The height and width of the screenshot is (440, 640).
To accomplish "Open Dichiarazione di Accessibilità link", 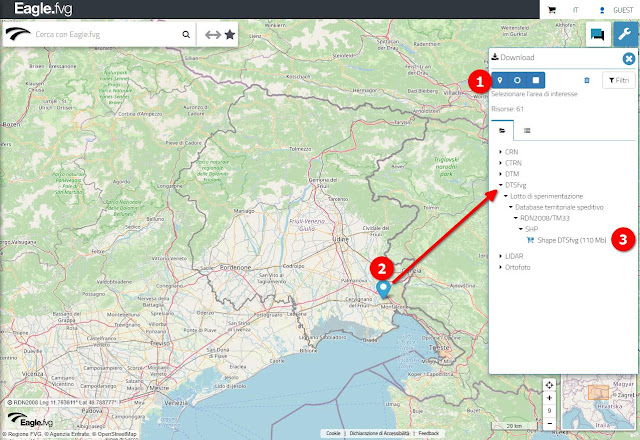I will pos(379,433).
